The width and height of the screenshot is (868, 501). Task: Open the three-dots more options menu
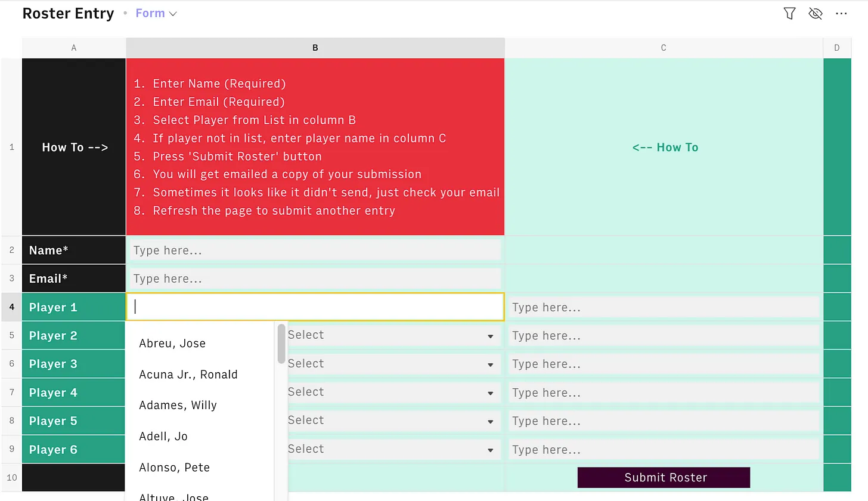841,13
